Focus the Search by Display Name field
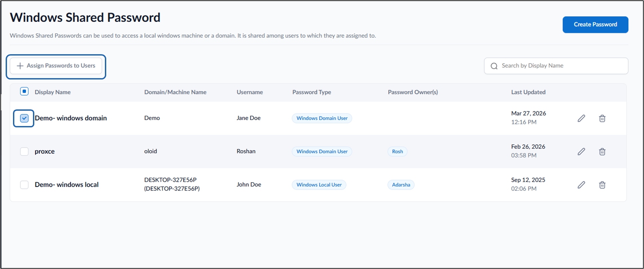Viewport: 644px width, 269px height. [x=556, y=66]
